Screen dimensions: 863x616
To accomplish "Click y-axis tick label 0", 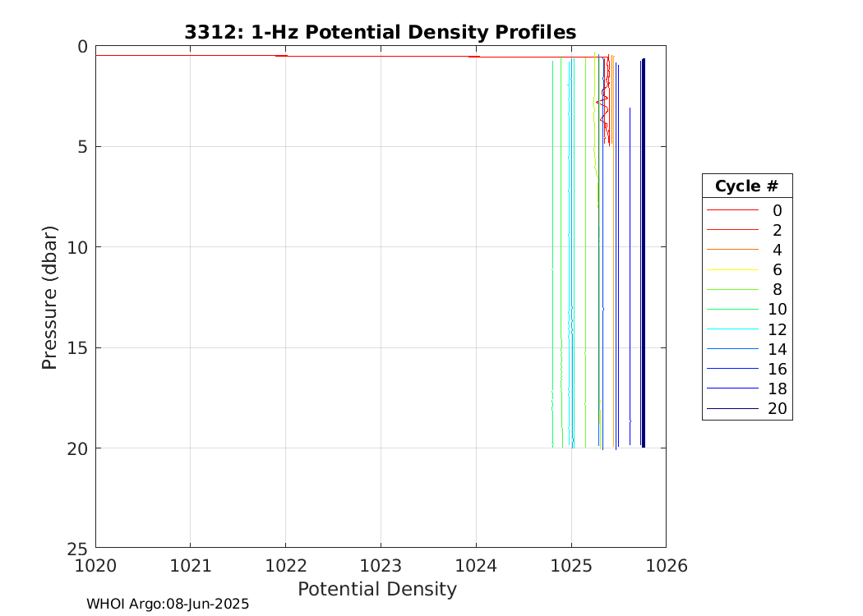I will (x=82, y=47).
